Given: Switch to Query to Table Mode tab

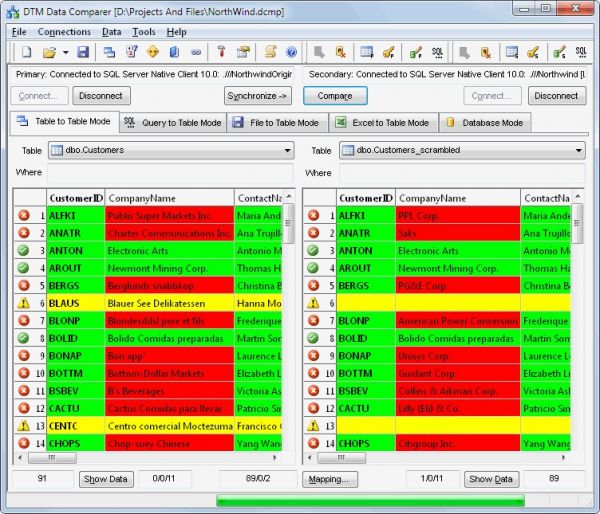Looking at the screenshot, I should [x=171, y=123].
